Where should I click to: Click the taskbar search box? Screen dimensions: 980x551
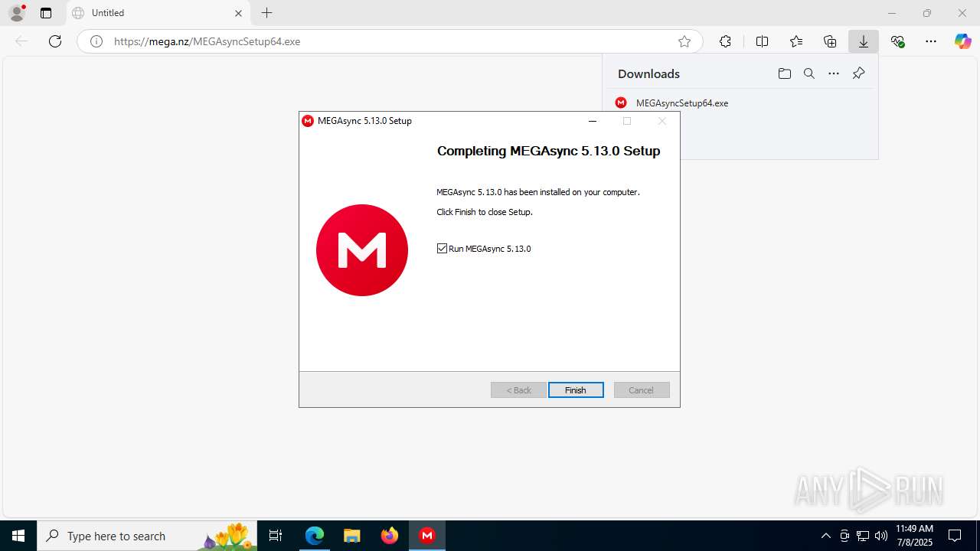click(147, 536)
